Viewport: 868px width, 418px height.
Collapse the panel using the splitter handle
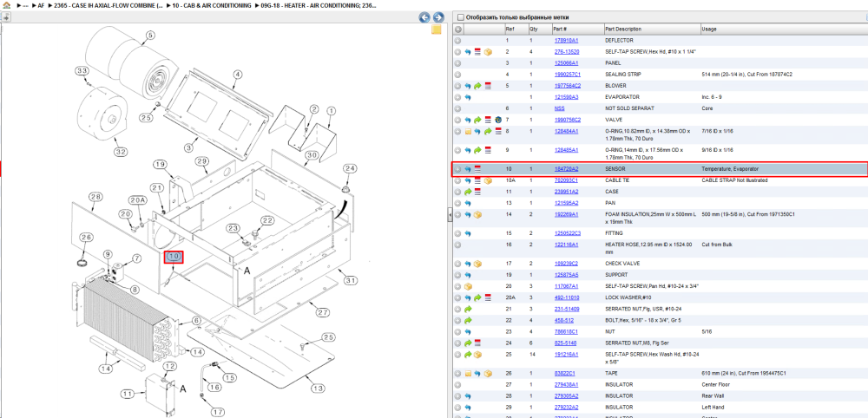coord(450,216)
